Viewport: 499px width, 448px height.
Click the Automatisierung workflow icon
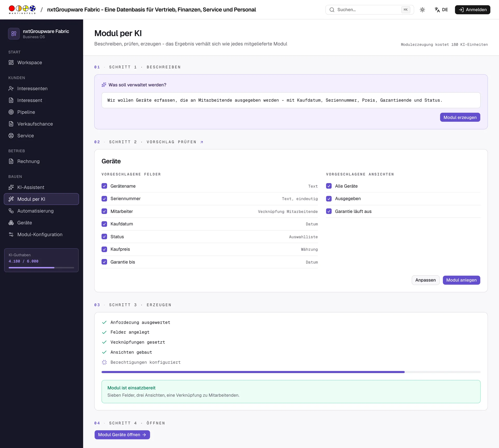pyautogui.click(x=11, y=211)
